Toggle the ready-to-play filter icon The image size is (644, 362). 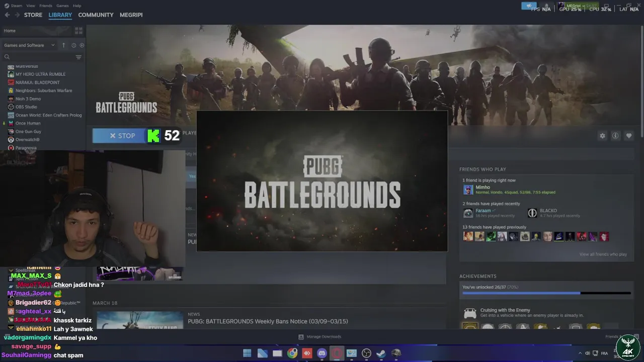click(82, 45)
